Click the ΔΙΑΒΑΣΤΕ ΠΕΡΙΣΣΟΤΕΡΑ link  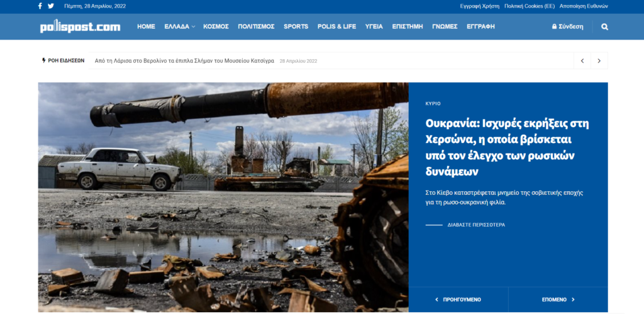click(x=475, y=225)
